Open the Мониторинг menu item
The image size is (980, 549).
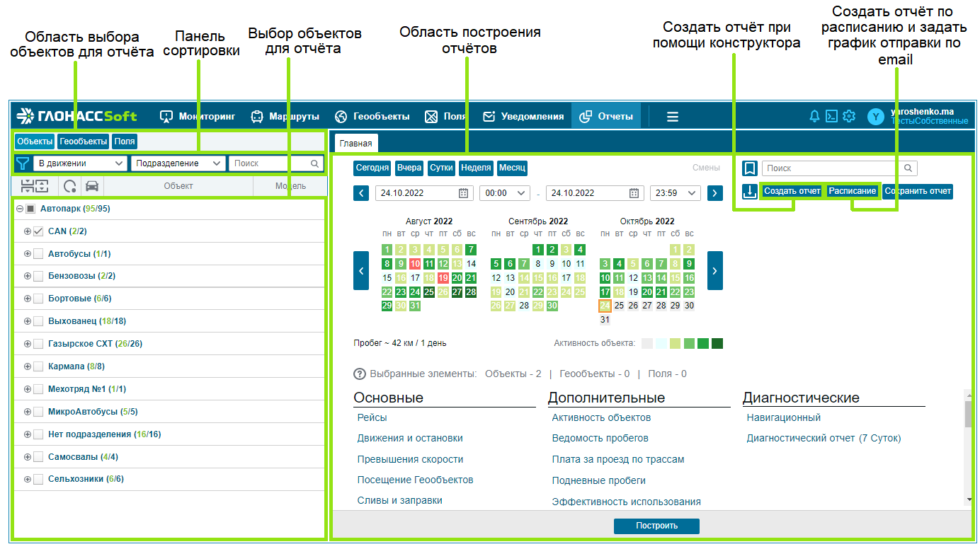[197, 117]
